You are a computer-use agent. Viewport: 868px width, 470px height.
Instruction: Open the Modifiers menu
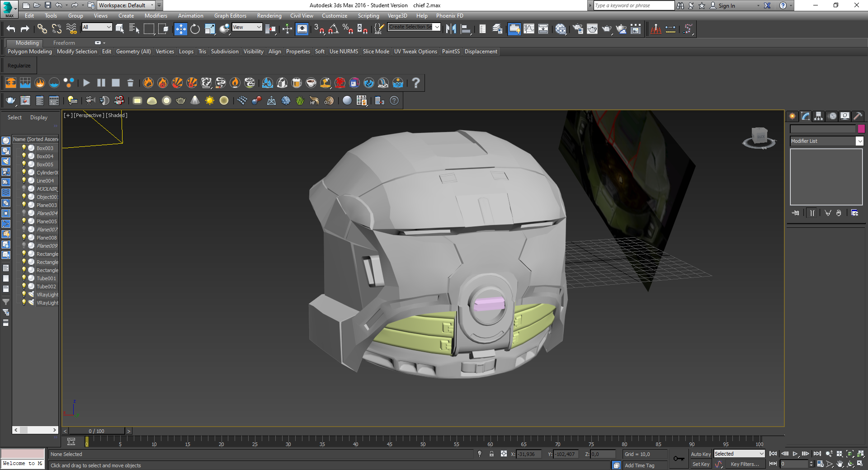tap(156, 16)
